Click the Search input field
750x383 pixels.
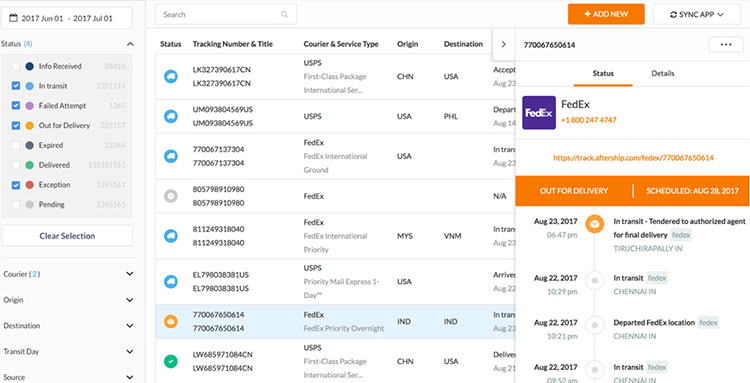coord(226,14)
